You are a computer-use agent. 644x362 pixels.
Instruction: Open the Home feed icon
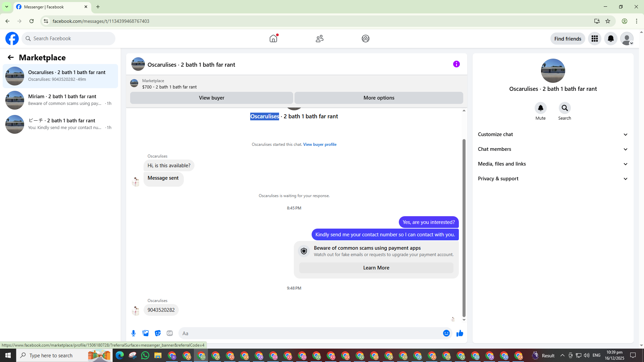pyautogui.click(x=273, y=39)
